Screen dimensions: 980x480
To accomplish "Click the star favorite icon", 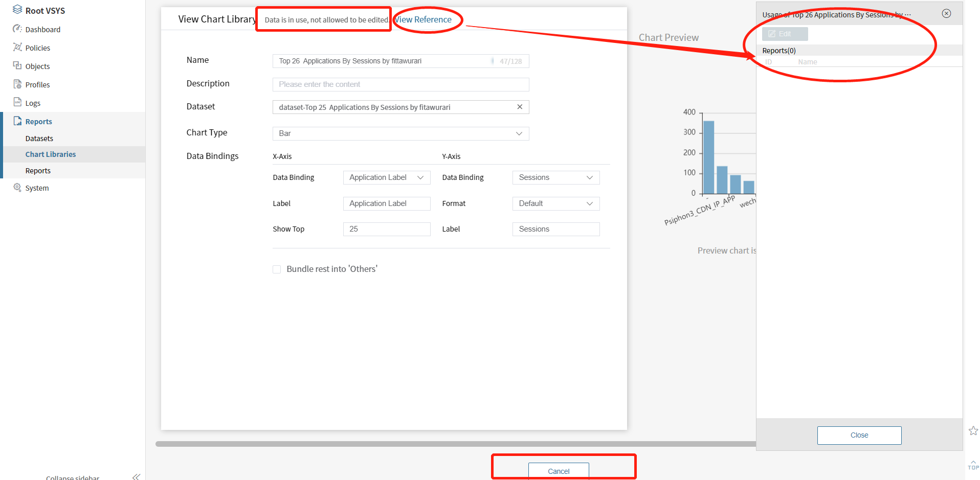I will click(973, 431).
